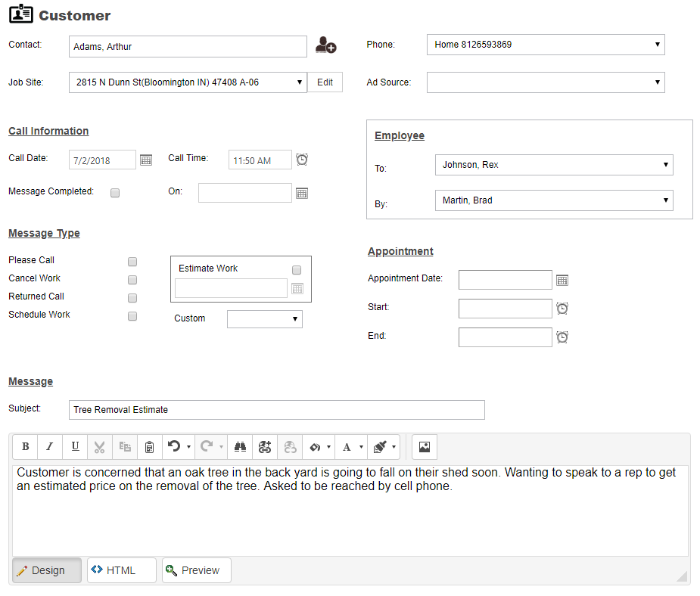Image resolution: width=700 pixels, height=596 pixels.
Task: Check the Message Completed checkbox
Action: pos(115,193)
